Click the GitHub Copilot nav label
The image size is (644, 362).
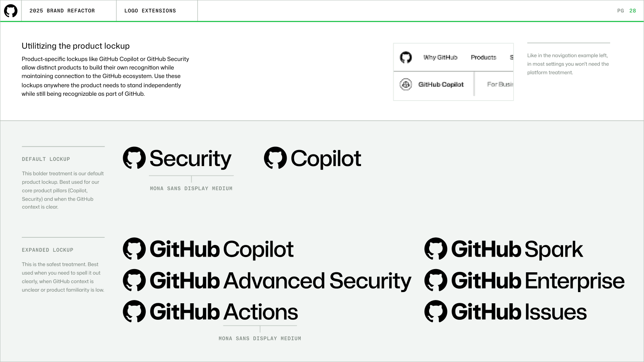[441, 84]
